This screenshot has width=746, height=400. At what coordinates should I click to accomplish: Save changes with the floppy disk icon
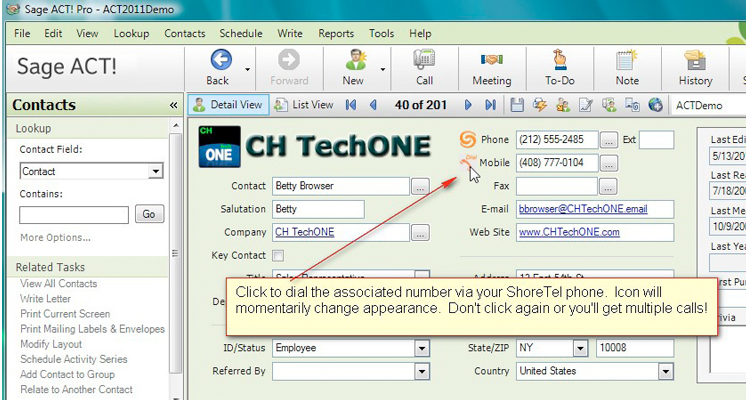[517, 105]
